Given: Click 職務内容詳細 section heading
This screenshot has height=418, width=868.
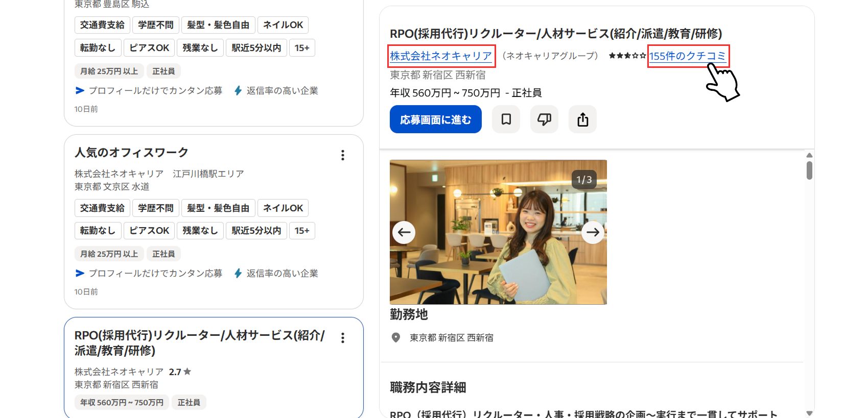Looking at the screenshot, I should [x=428, y=387].
